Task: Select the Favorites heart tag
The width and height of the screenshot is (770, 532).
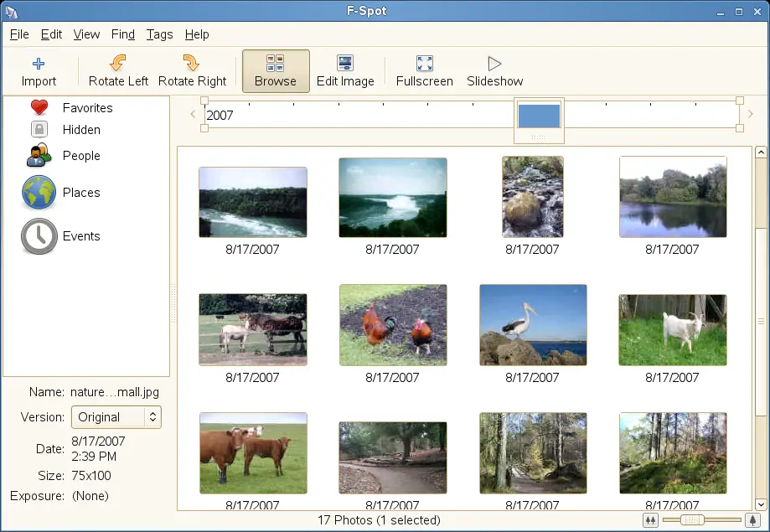Action: (x=39, y=107)
